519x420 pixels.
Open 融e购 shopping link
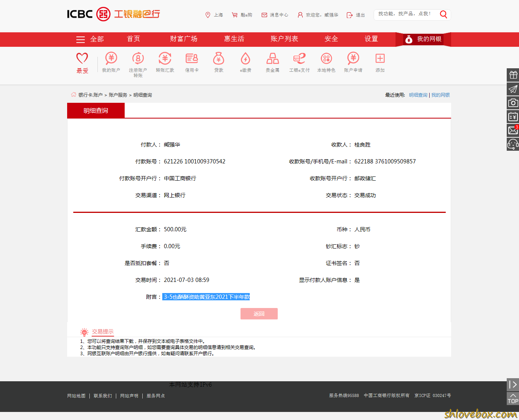tap(242, 15)
